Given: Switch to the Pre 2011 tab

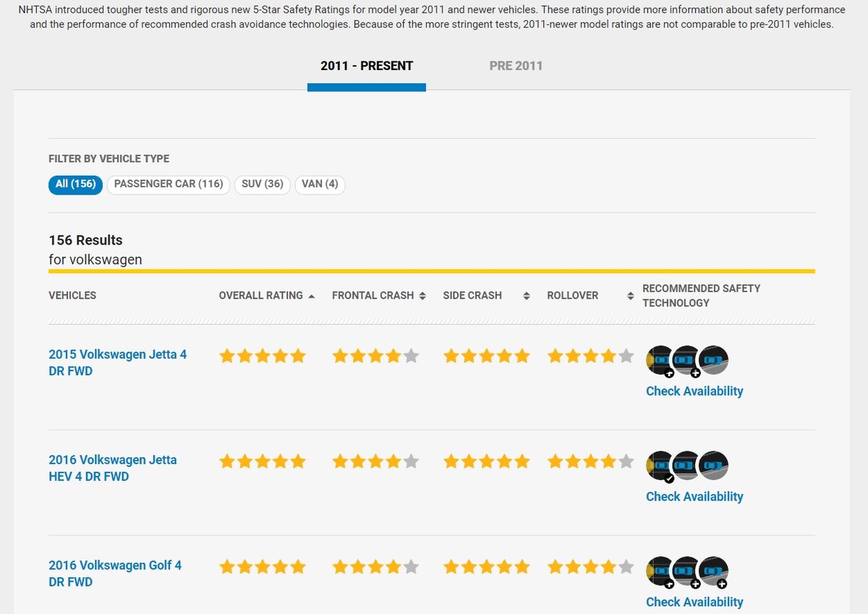Looking at the screenshot, I should pos(516,66).
